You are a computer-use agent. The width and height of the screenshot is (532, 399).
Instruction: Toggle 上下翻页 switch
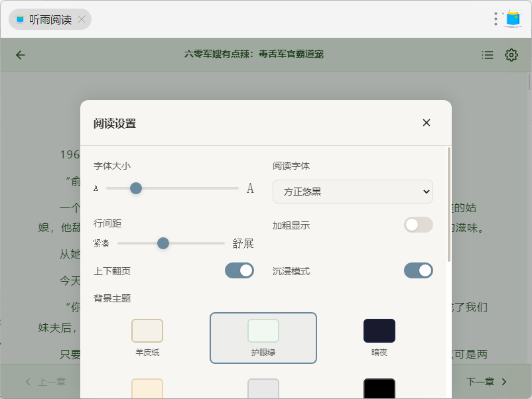239,270
